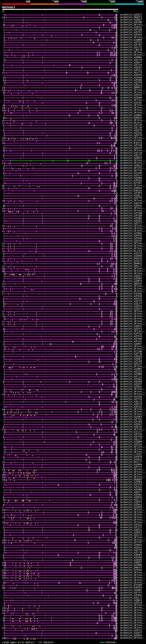This screenshot has height=644, width=146.
Task: Click the white query length bar
Action: pyautogui.click(x=60, y=9)
